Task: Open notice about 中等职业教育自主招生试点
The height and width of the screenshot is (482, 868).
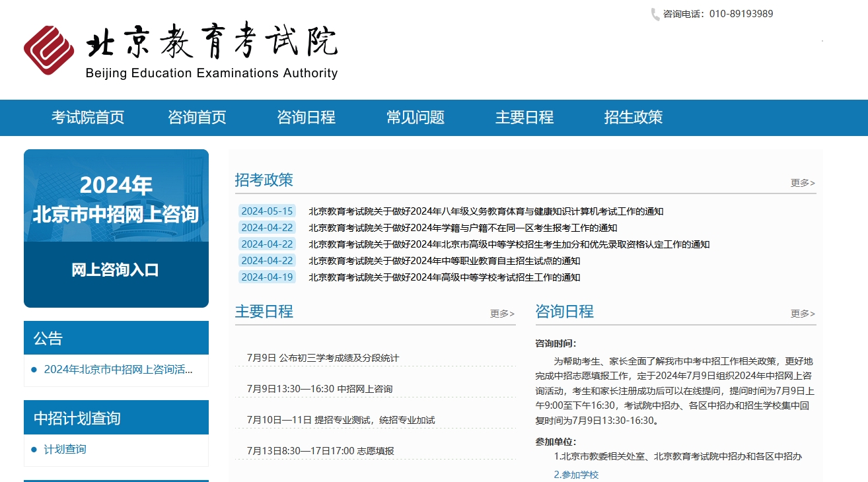Action: point(444,261)
